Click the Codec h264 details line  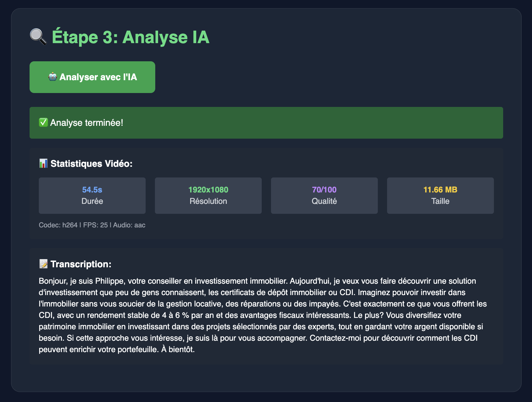point(59,225)
